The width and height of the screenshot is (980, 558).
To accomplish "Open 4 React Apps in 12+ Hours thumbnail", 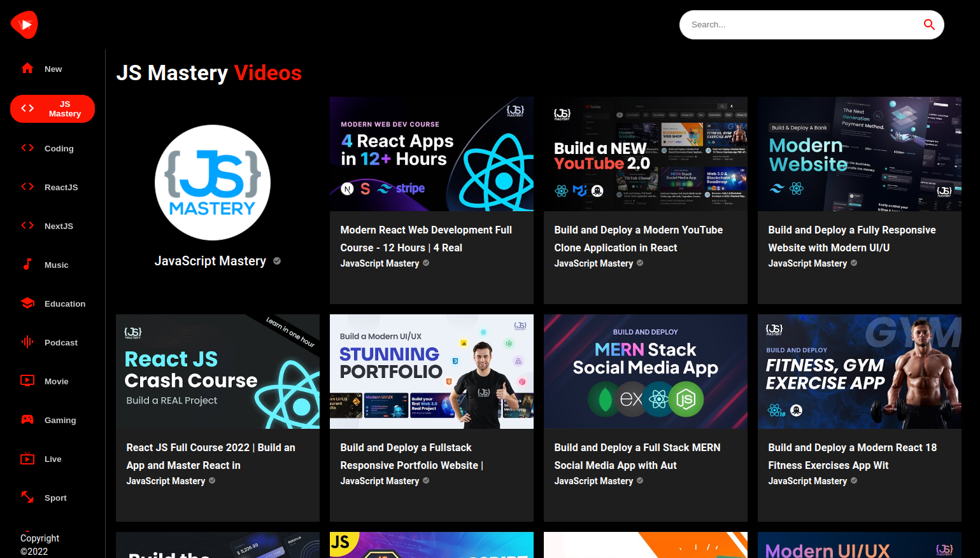I will [432, 154].
